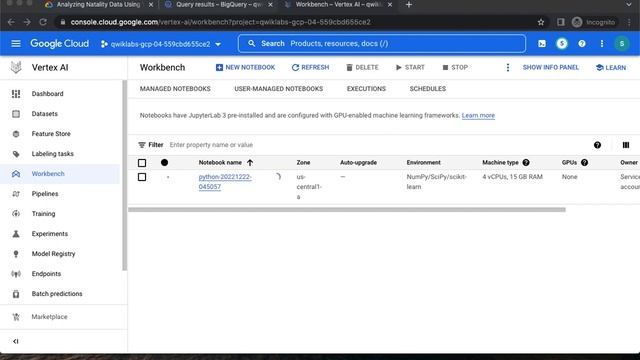Open Labeling tasks in the sidebar

tap(53, 154)
